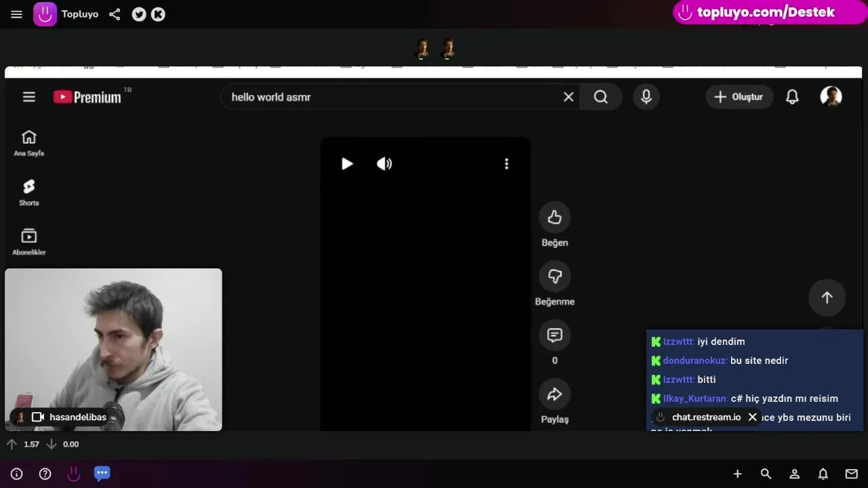Open the Kick icon link in header
The image size is (868, 488).
coord(158,14)
